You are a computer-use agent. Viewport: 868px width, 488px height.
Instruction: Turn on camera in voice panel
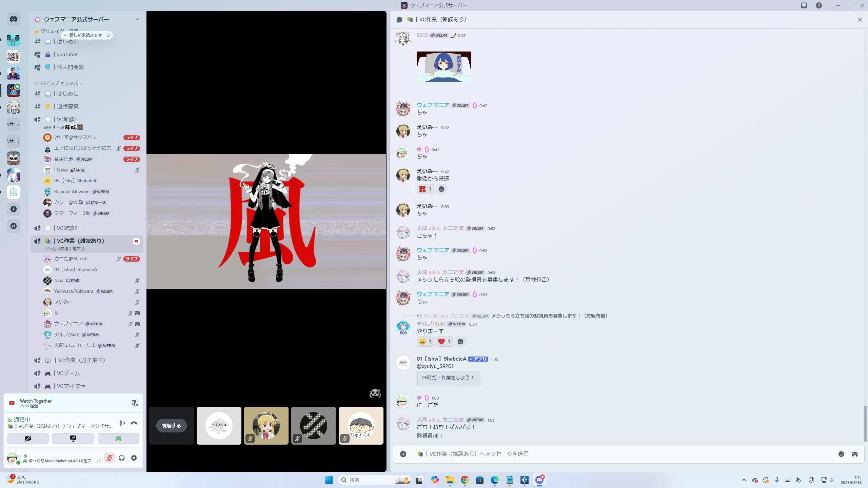[28, 439]
